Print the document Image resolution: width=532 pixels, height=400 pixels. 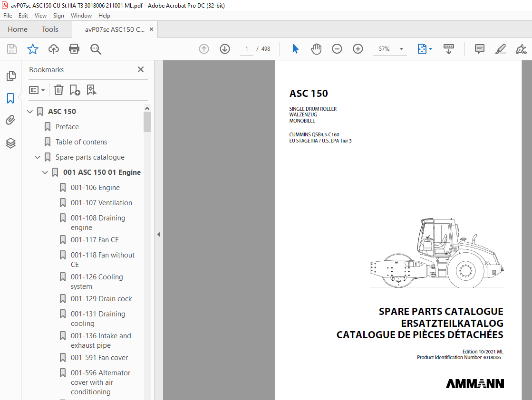(x=75, y=49)
